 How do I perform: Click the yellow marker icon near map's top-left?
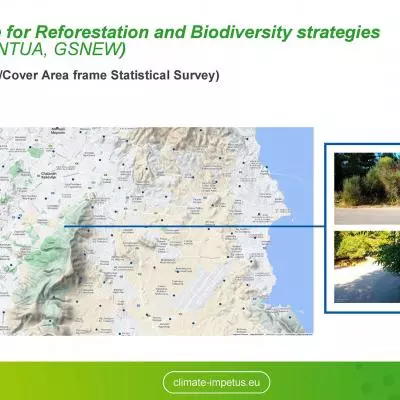[50, 146]
